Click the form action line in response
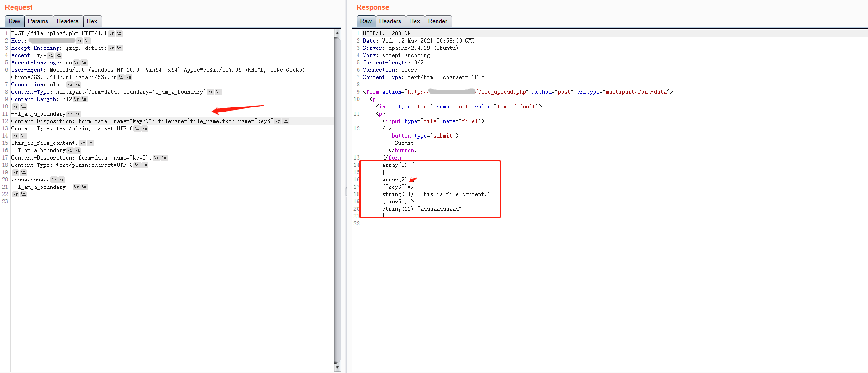 coord(516,92)
